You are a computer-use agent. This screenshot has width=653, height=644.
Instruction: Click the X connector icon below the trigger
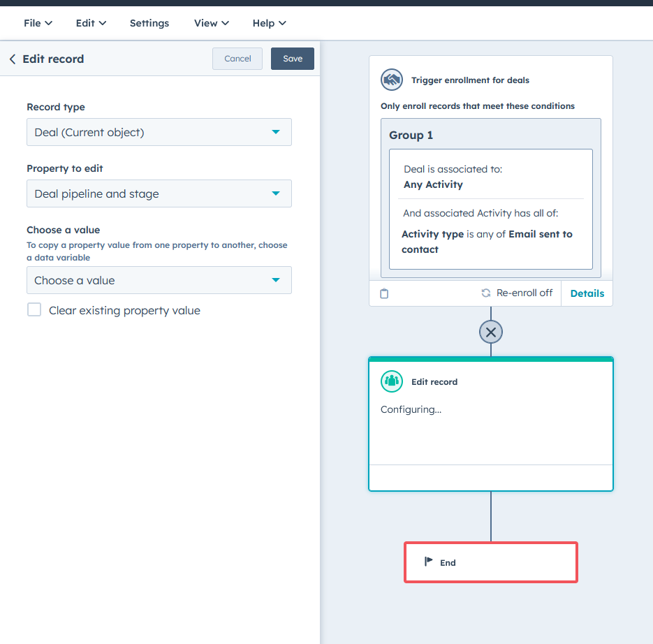point(490,332)
